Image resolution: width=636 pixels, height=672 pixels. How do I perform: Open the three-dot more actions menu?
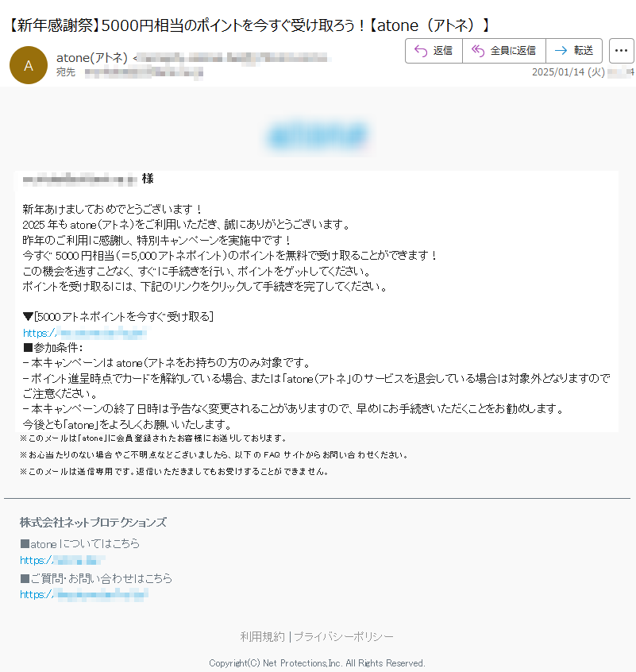pyautogui.click(x=621, y=51)
